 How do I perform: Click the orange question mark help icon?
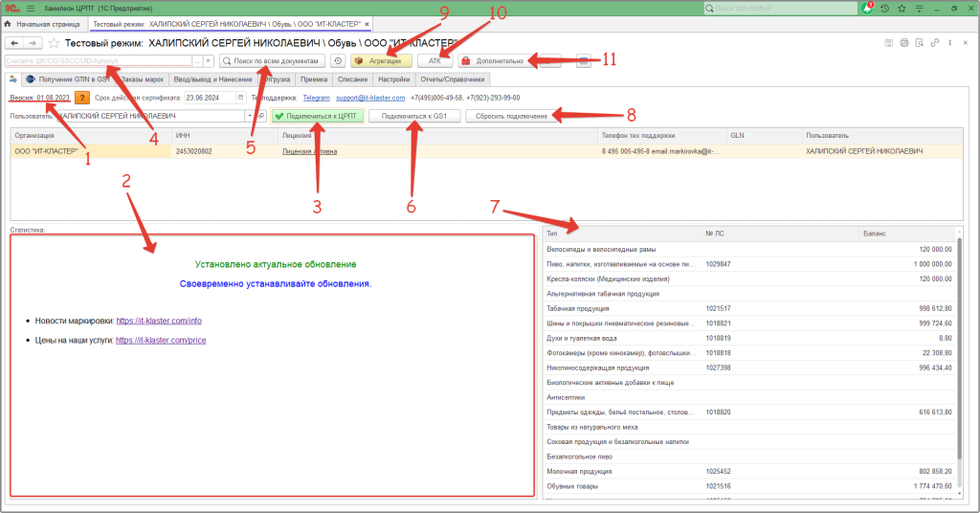tap(82, 98)
